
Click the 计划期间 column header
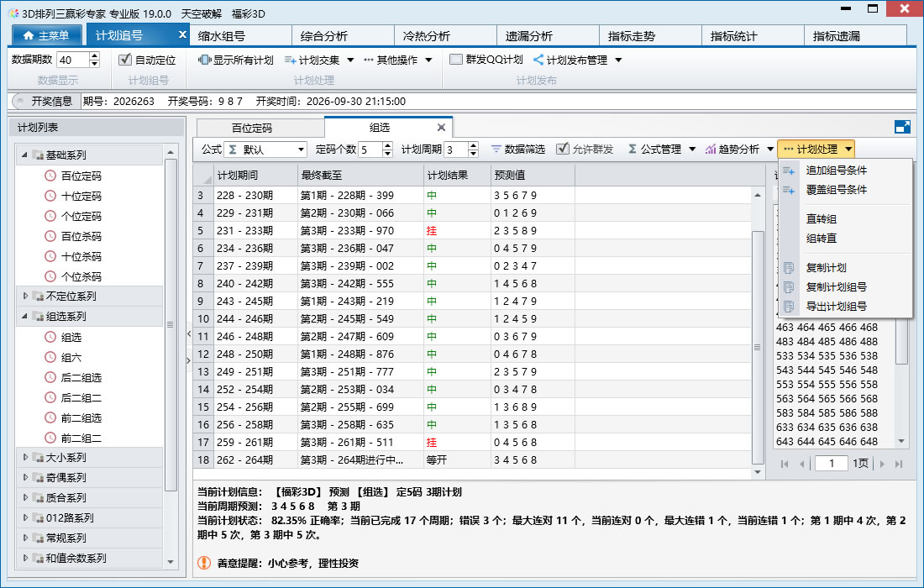(x=255, y=175)
